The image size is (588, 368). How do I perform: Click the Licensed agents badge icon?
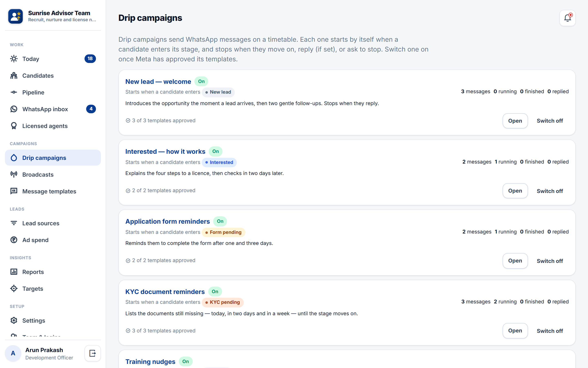(x=14, y=126)
